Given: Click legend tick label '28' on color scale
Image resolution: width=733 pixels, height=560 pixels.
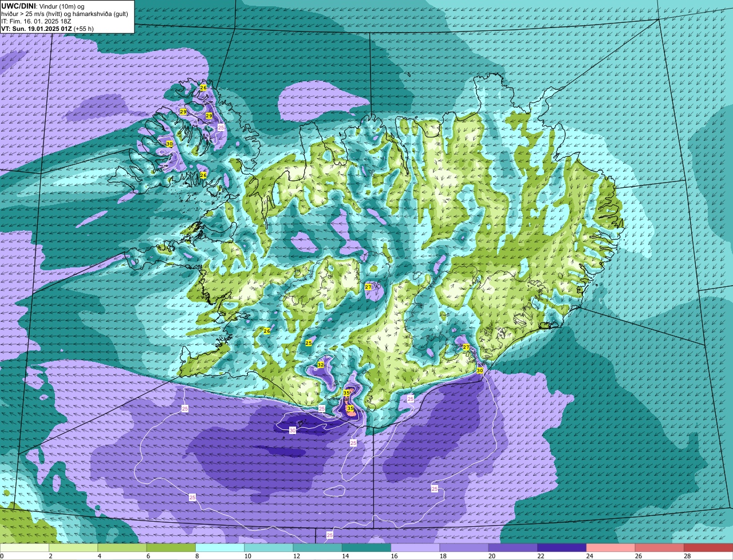Looking at the screenshot, I should point(687,556).
